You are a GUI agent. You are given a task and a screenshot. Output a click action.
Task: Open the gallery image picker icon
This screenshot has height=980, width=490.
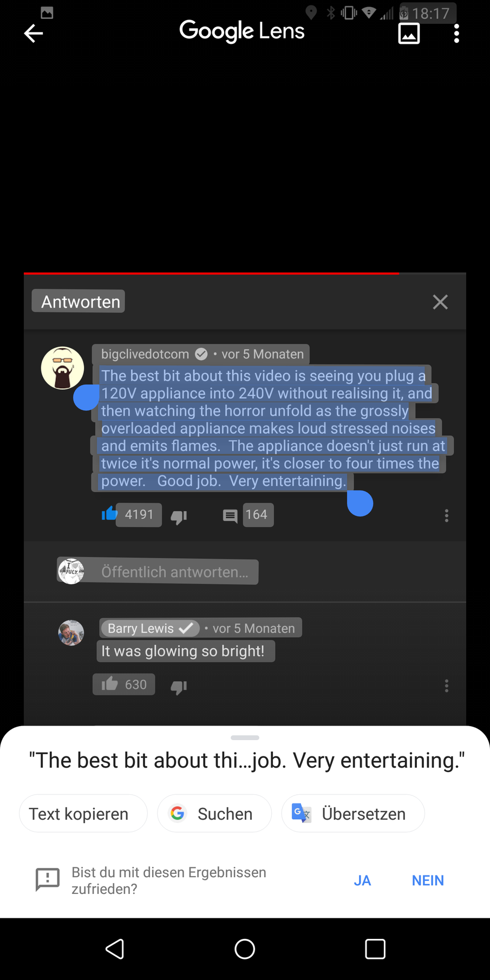[409, 34]
